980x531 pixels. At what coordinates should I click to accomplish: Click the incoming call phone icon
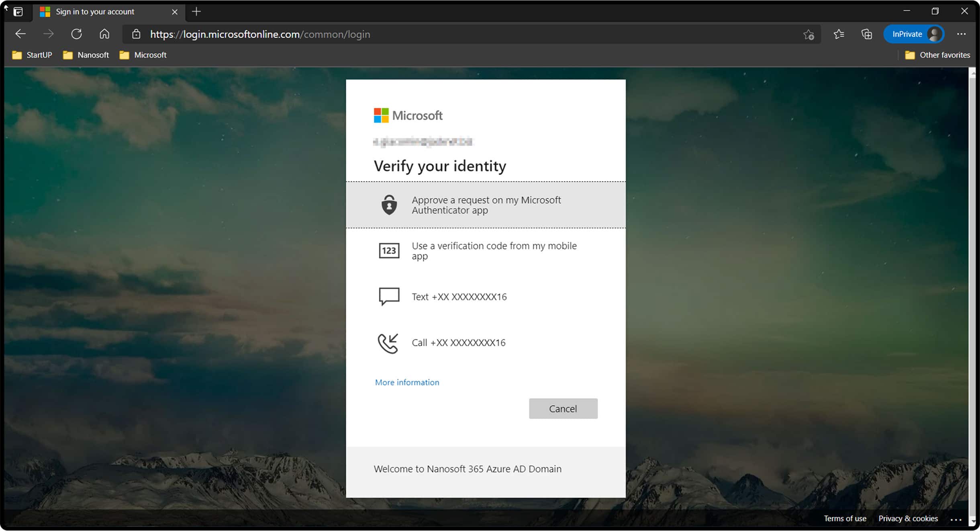[x=388, y=343]
